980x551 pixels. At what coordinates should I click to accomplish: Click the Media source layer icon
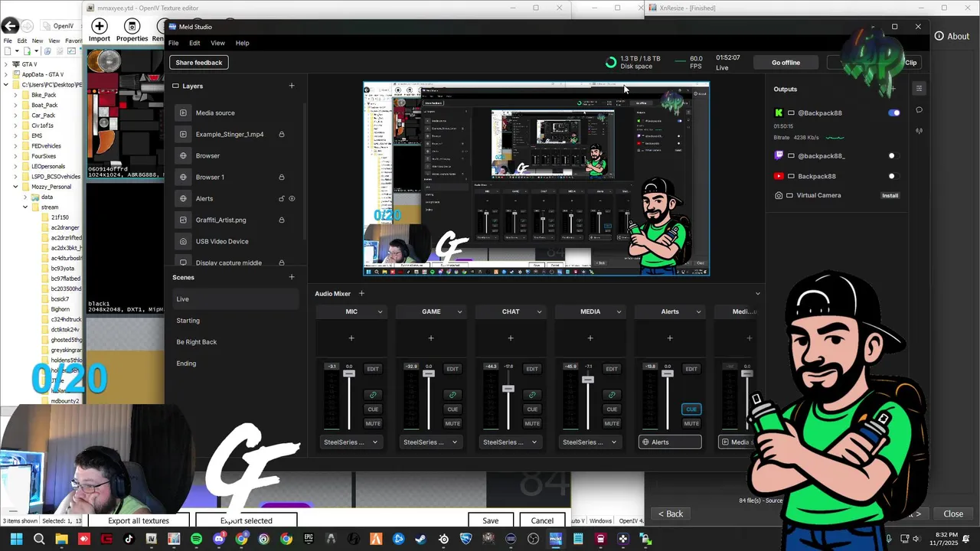[183, 112]
